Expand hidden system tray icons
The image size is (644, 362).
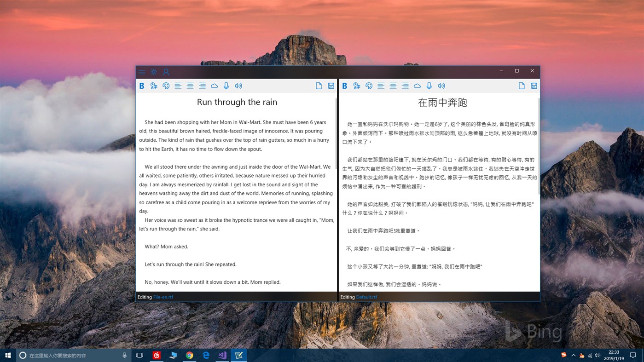coord(573,355)
